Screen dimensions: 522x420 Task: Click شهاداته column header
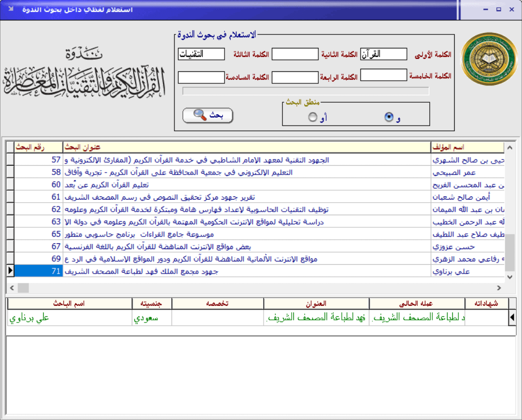pos(487,303)
